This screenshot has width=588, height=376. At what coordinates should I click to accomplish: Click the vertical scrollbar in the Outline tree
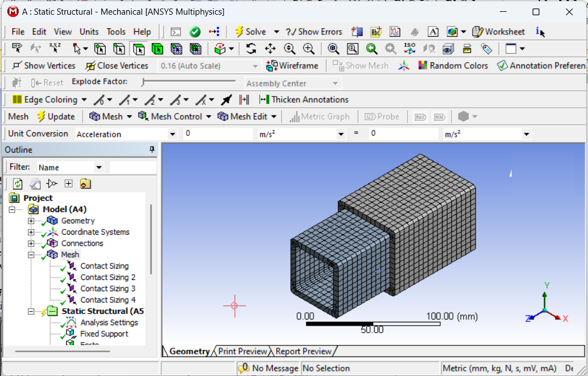point(151,239)
